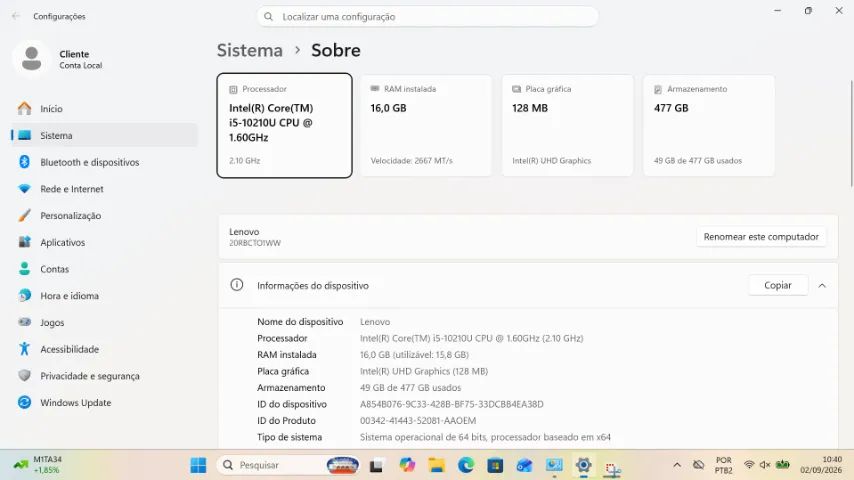Image resolution: width=854 pixels, height=480 pixels.
Task: Select the Processador card
Action: point(284,125)
